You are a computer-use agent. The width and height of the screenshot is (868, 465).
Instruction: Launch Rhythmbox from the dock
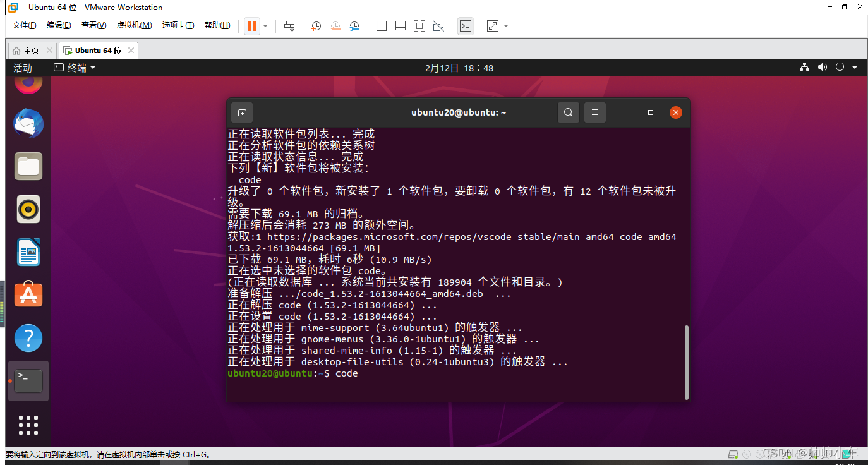28,209
